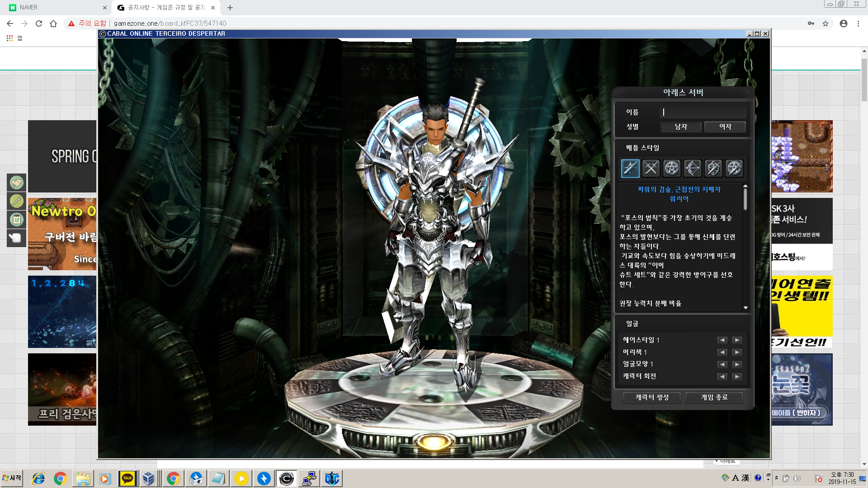Image resolution: width=868 pixels, height=488 pixels.
Task: Choose male gender 남자
Action: pyautogui.click(x=681, y=127)
